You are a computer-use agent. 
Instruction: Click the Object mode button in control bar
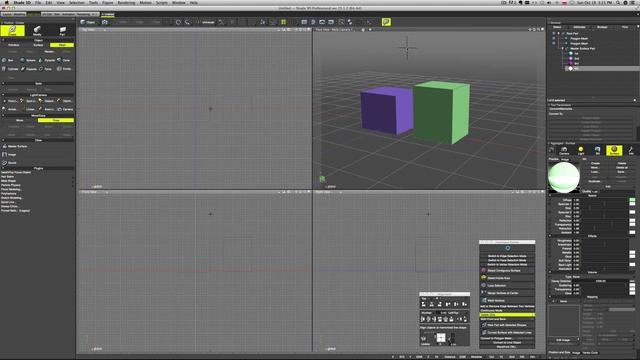[x=88, y=22]
